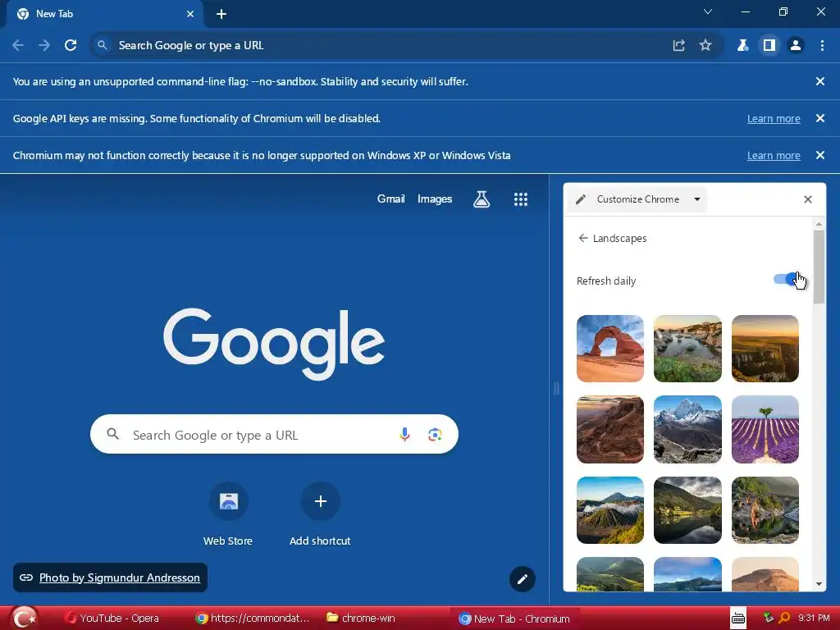Choose the red rock arch landscape thumbnail
The width and height of the screenshot is (840, 630).
coord(610,349)
